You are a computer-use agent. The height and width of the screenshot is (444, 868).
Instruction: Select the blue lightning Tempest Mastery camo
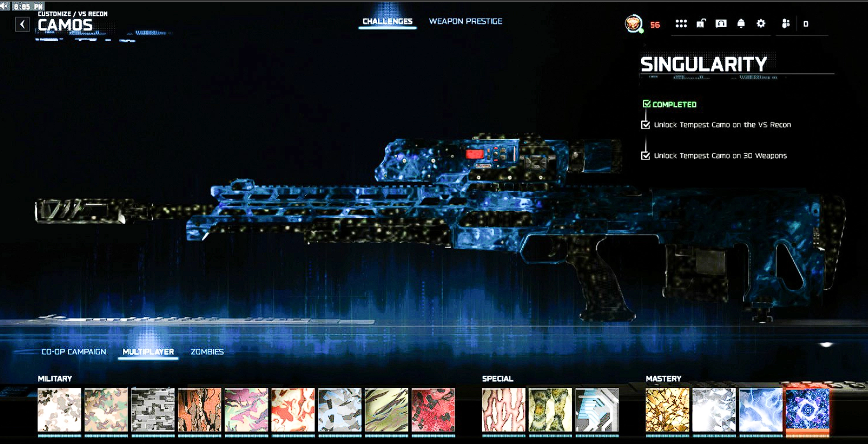click(761, 410)
